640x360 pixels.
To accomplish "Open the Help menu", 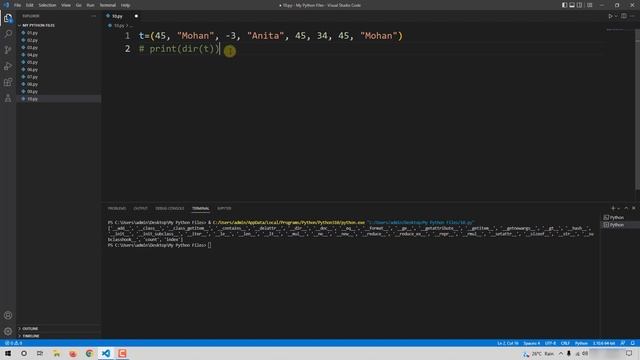I will point(125,5).
